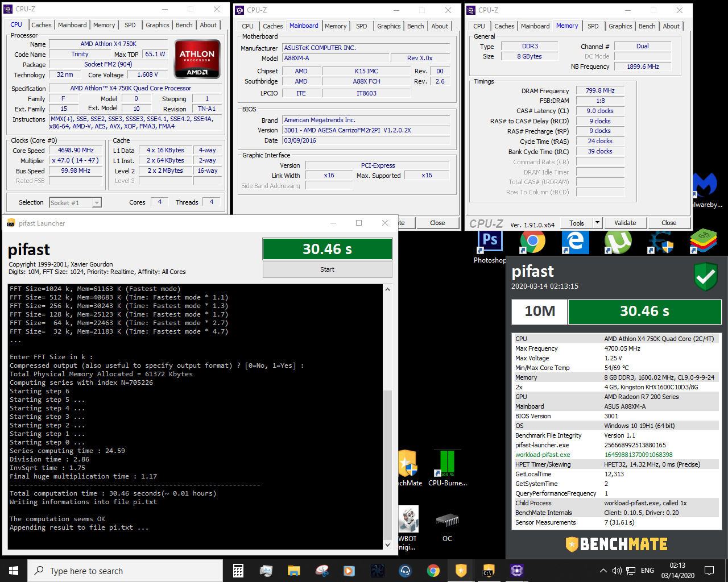Launch the uTorrent desktop shortcut
This screenshot has height=582, width=728.
click(618, 242)
